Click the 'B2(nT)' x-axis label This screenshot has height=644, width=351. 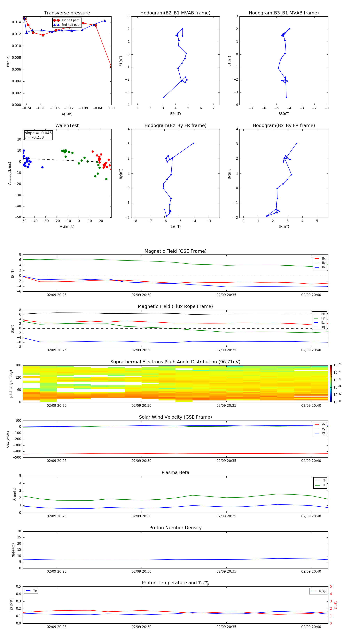coord(175,114)
